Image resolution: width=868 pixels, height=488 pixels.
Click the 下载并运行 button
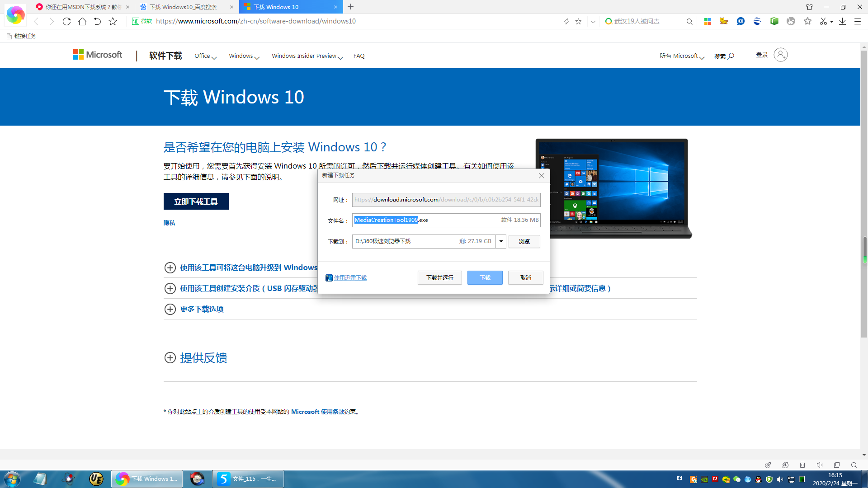coord(439,278)
